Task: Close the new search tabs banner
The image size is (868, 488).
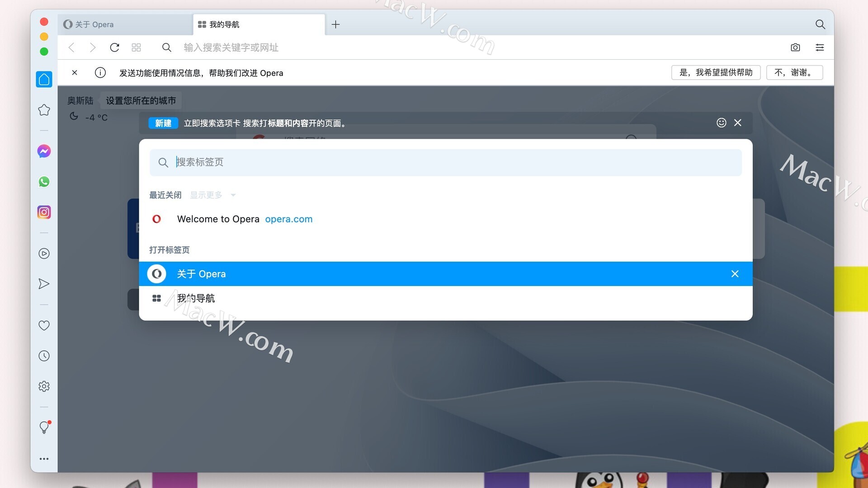Action: pyautogui.click(x=738, y=123)
